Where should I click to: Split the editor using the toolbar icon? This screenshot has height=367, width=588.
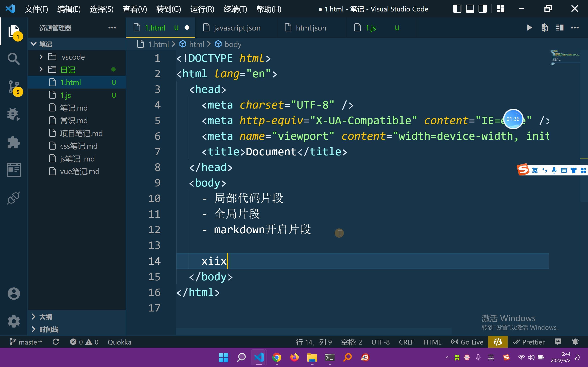560,28
